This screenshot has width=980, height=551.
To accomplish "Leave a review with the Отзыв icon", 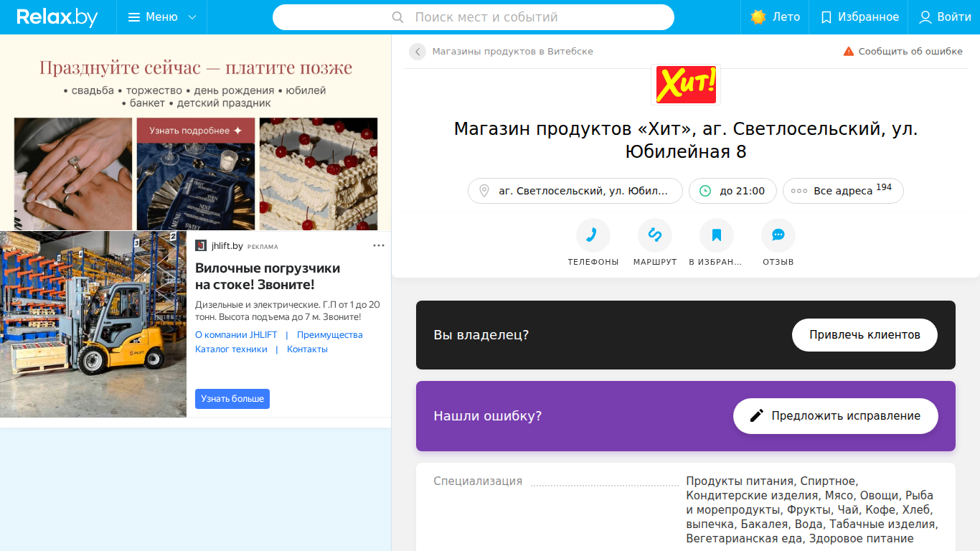I will [778, 235].
